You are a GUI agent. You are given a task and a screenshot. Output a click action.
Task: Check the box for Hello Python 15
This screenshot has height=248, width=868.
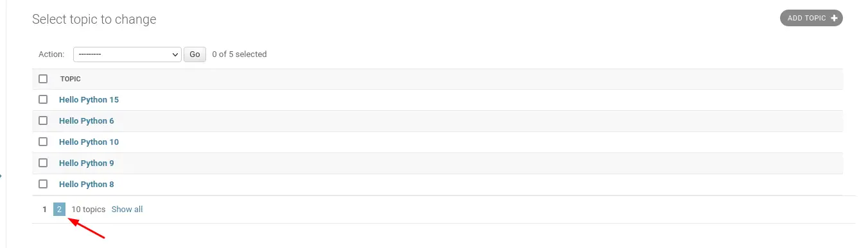click(x=43, y=100)
